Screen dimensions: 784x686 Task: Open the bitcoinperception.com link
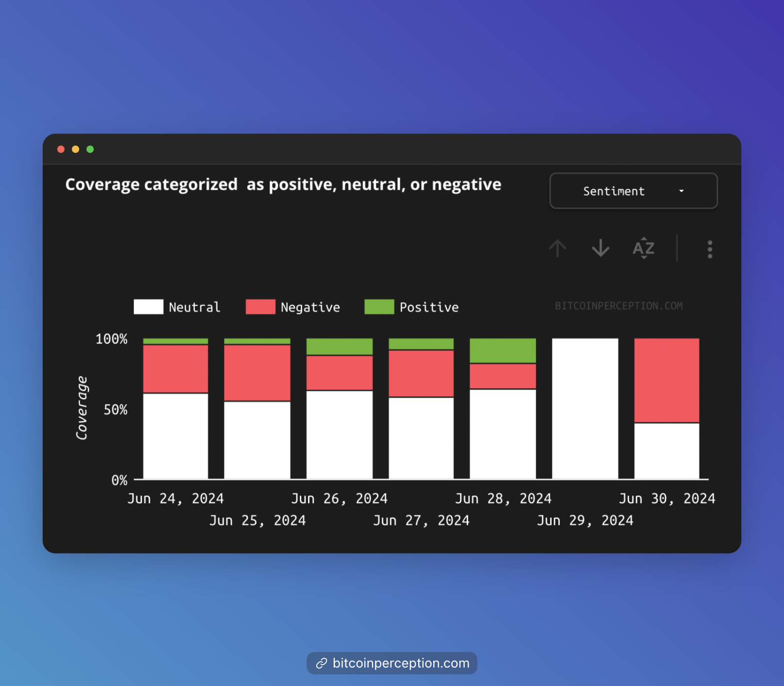401,663
